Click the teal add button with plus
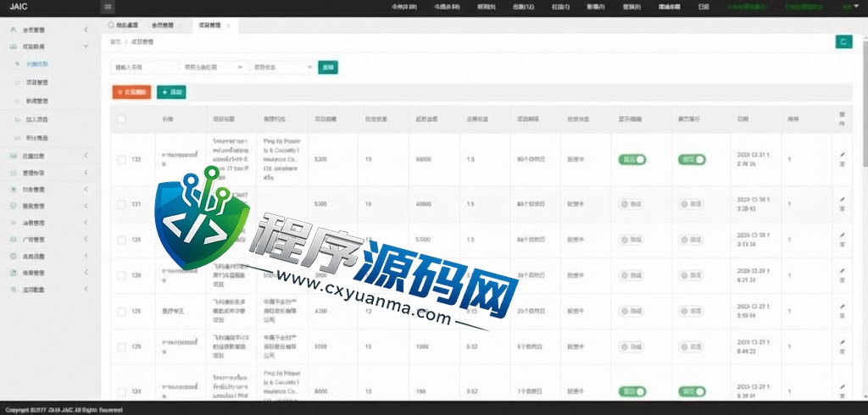The width and height of the screenshot is (868, 415). pyautogui.click(x=171, y=92)
